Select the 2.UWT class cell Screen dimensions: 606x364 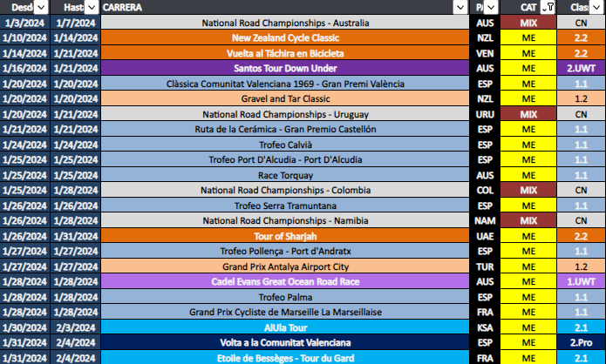[x=581, y=68]
